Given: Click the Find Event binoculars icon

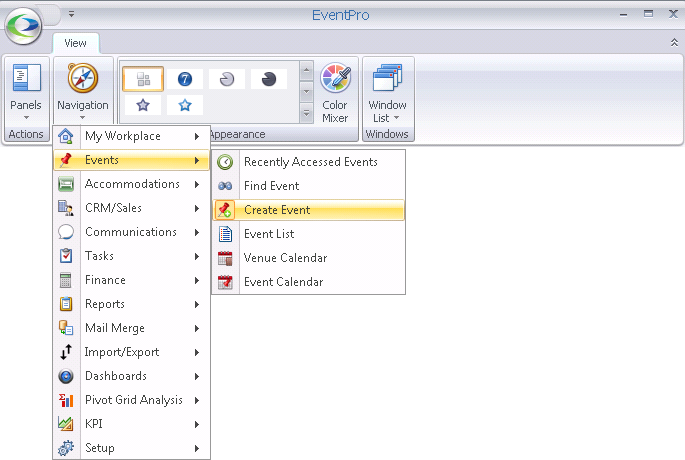Looking at the screenshot, I should tap(225, 186).
